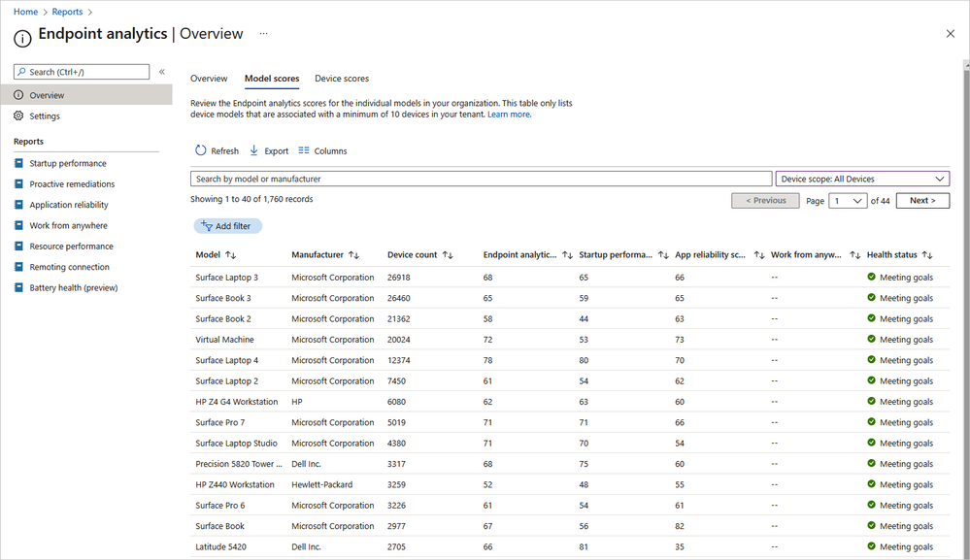Select the Surface Laptop 3 model row
970x560 pixels.
pyautogui.click(x=570, y=277)
